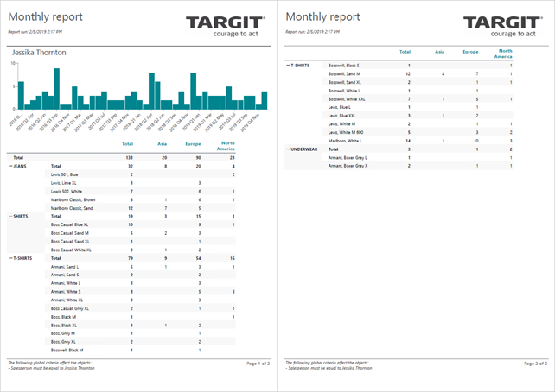
Task: Collapse the SHIRTS category group
Action: 10,217
